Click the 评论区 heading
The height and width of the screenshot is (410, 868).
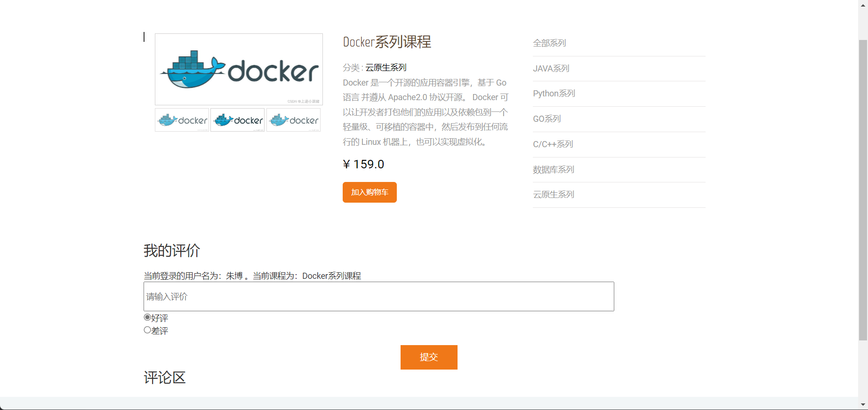165,378
